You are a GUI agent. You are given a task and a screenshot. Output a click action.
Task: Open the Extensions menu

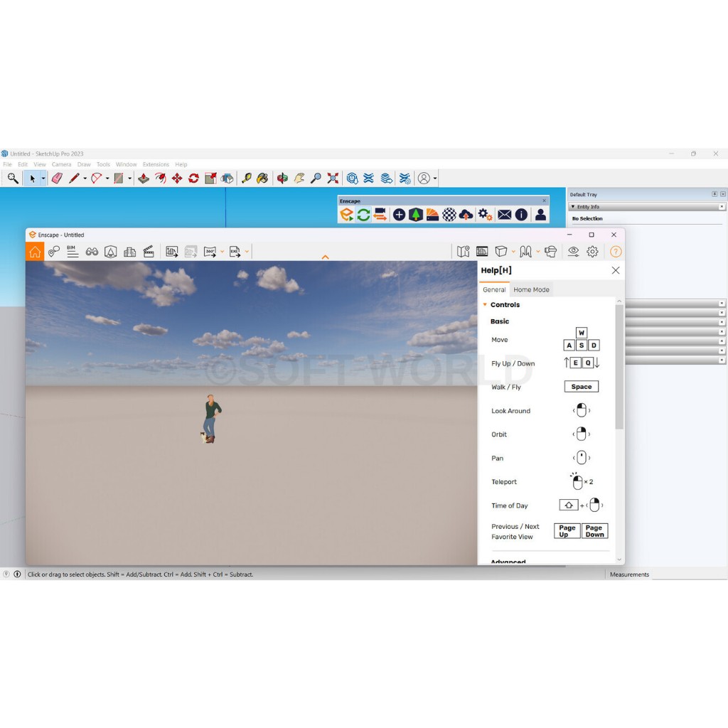pos(156,164)
